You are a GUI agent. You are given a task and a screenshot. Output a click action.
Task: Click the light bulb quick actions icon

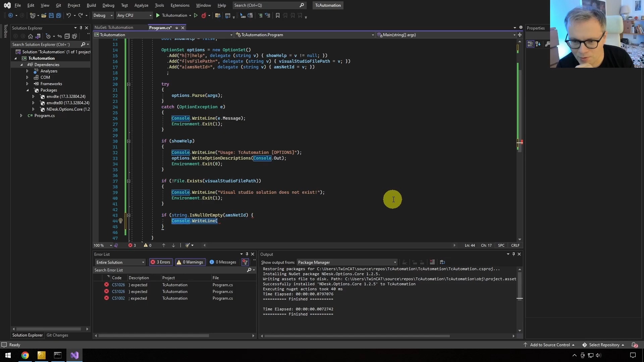121,221
